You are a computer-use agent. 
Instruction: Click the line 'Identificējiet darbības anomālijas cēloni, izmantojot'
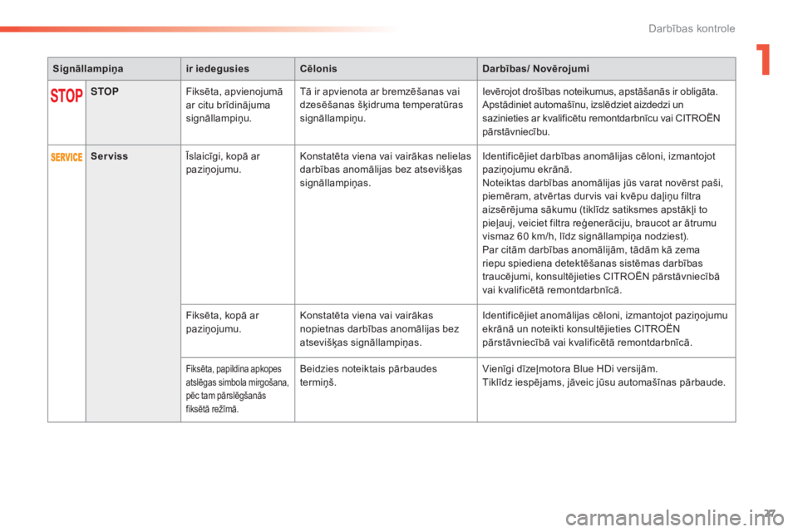[x=598, y=156]
